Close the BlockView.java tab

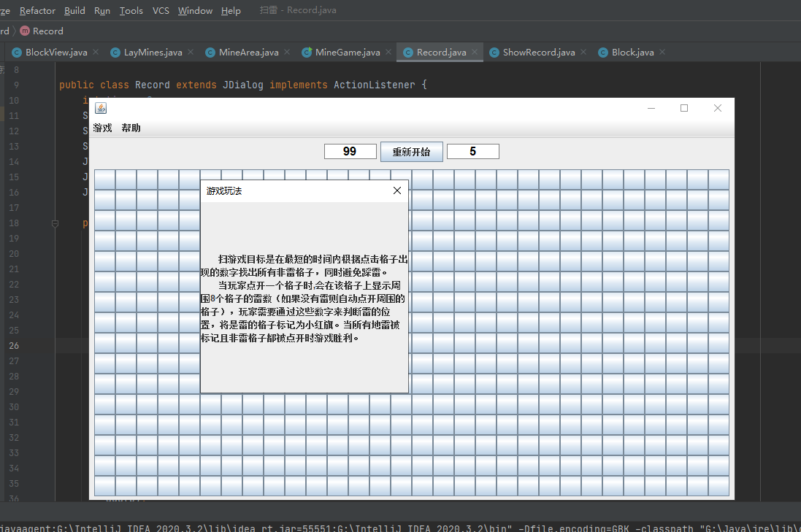coord(96,52)
